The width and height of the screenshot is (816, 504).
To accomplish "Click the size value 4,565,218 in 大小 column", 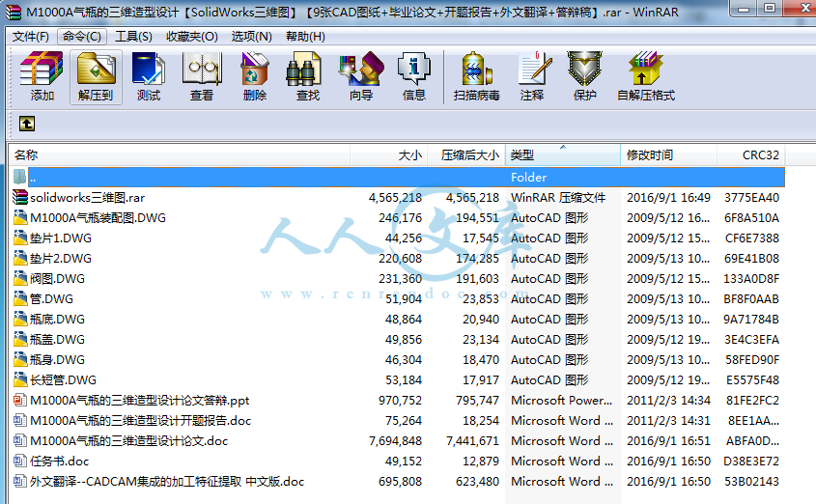I will [x=395, y=198].
